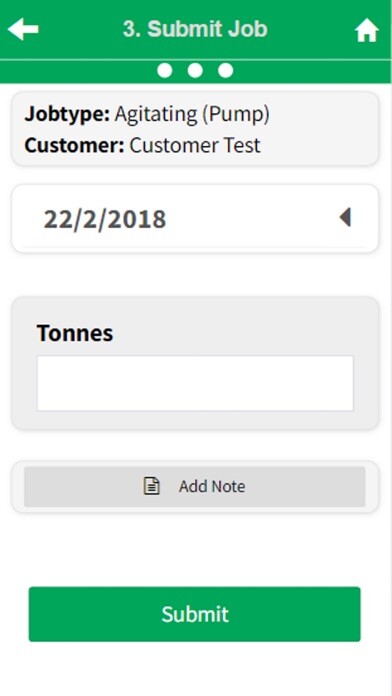Click the Add Note text label
392x696 pixels.
click(212, 486)
